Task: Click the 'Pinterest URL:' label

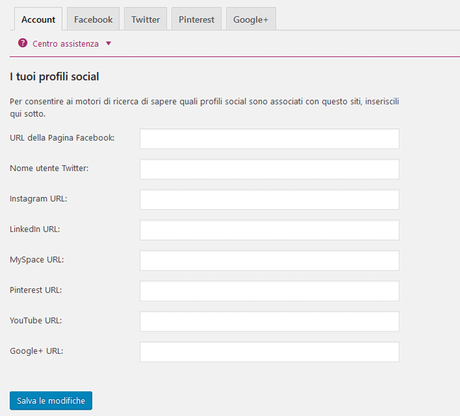Action: [36, 290]
